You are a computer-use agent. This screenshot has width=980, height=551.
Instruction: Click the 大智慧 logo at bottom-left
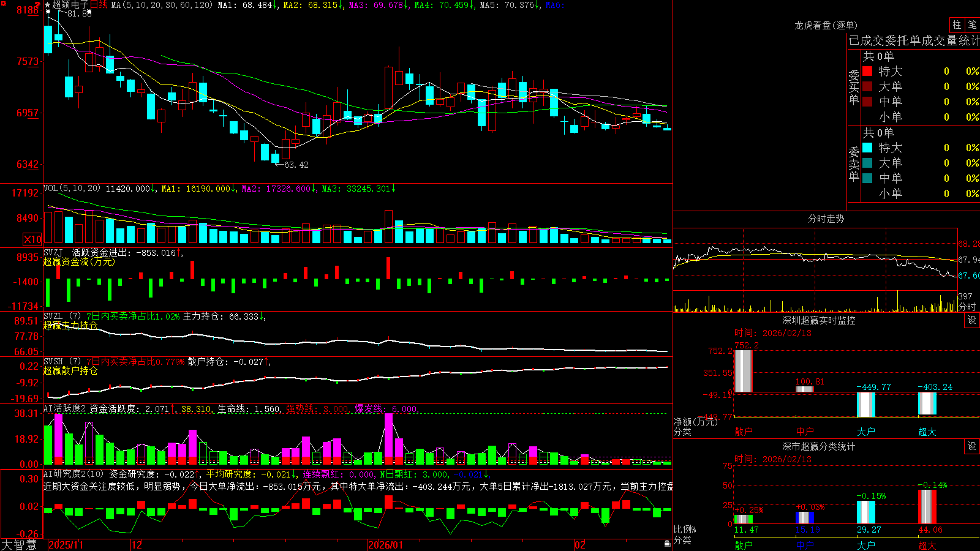tap(19, 545)
